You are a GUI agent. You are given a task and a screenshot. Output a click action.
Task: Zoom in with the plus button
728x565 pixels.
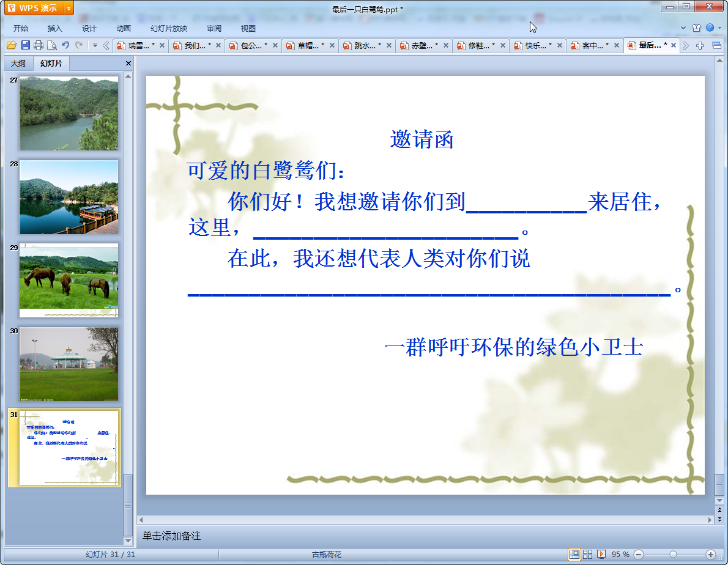click(x=710, y=555)
